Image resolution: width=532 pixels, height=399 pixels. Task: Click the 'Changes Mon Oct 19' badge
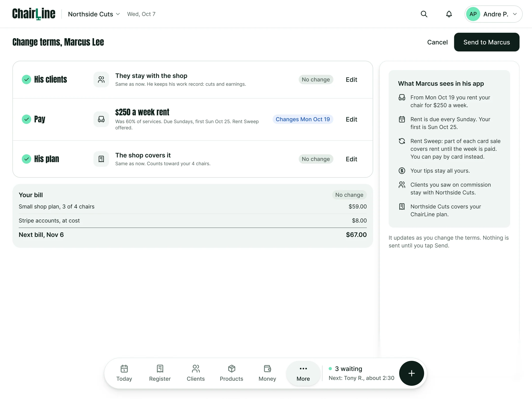pos(303,119)
